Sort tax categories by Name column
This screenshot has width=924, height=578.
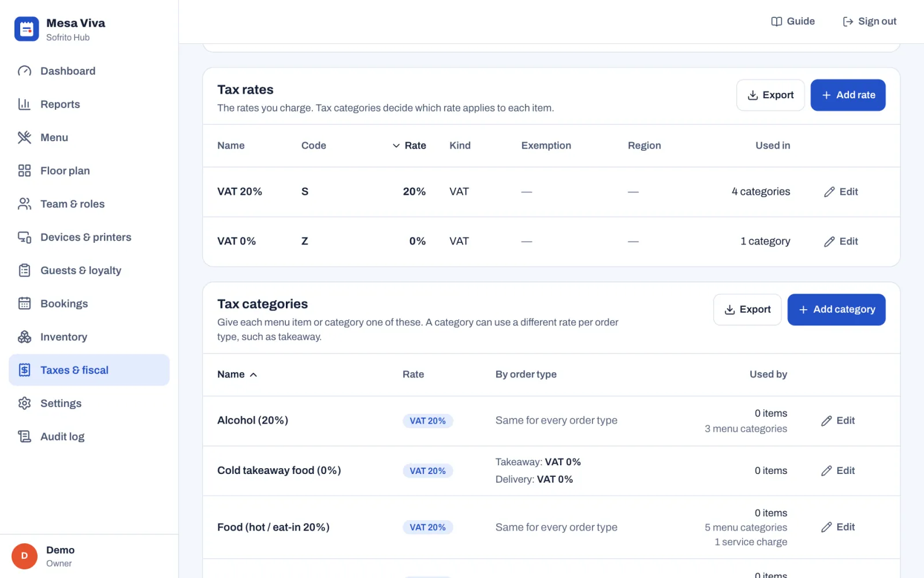237,375
